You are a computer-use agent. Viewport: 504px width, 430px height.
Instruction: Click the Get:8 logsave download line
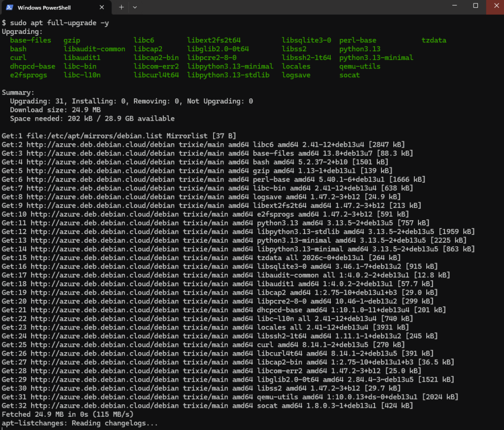[201, 197]
